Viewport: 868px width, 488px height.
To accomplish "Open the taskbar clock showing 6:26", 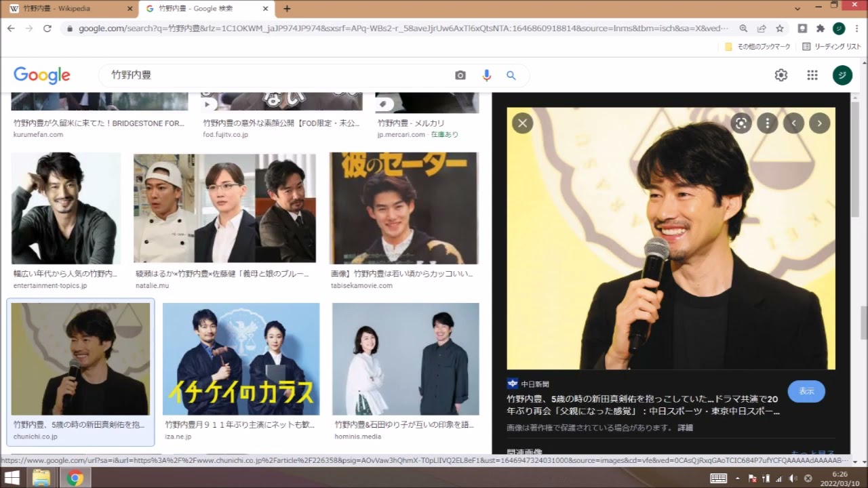I will pyautogui.click(x=840, y=478).
